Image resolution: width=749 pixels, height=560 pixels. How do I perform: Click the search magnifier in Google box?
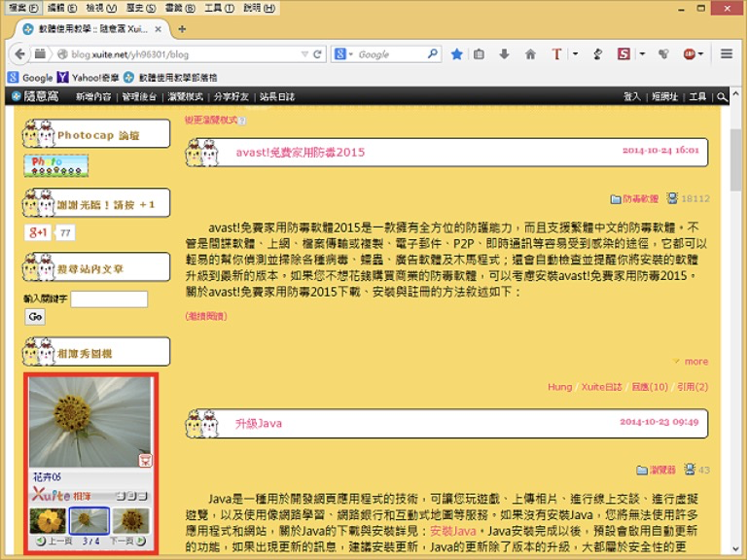(433, 53)
